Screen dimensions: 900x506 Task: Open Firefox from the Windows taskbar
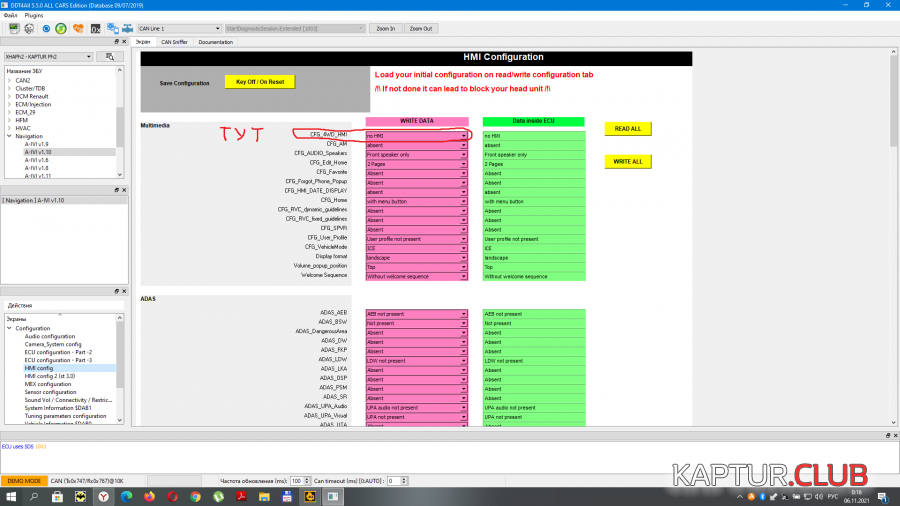point(149,495)
